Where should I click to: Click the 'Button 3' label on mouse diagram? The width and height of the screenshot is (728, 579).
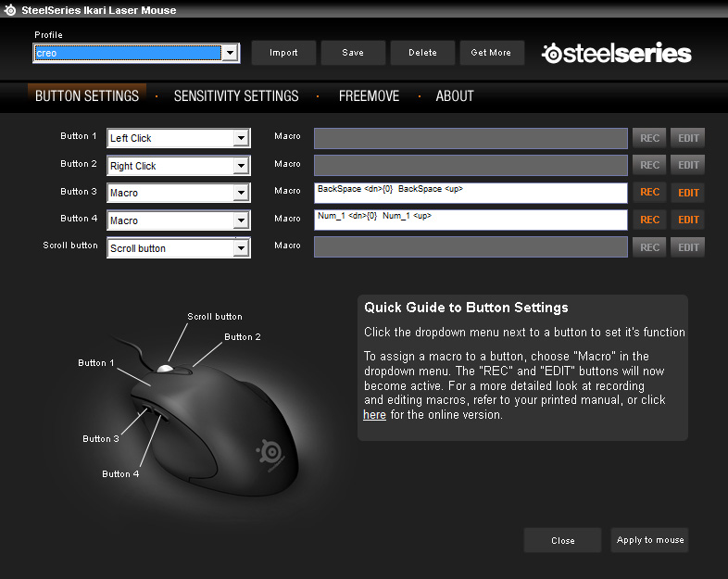pos(101,439)
